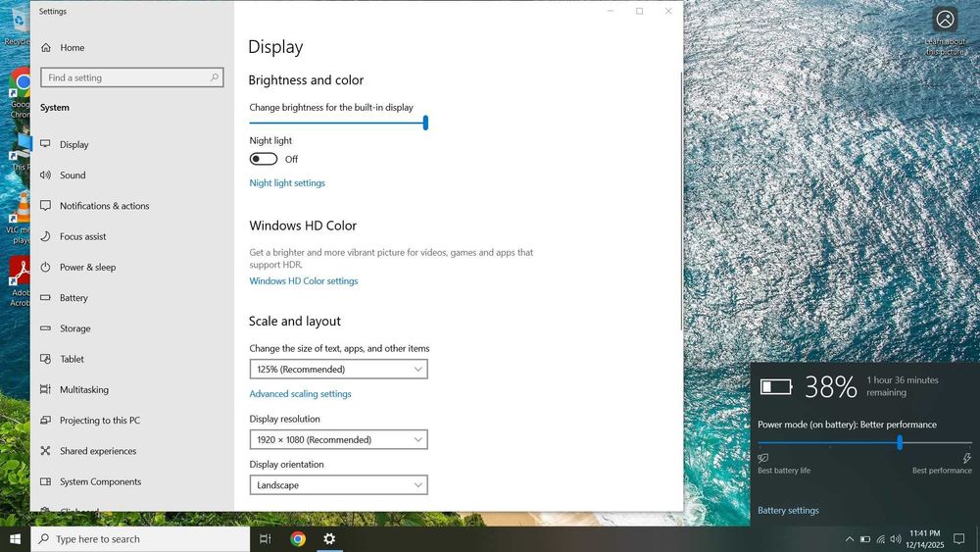This screenshot has height=552, width=980.
Task: Click the Adobe Acrobat desktop icon
Action: point(19,281)
